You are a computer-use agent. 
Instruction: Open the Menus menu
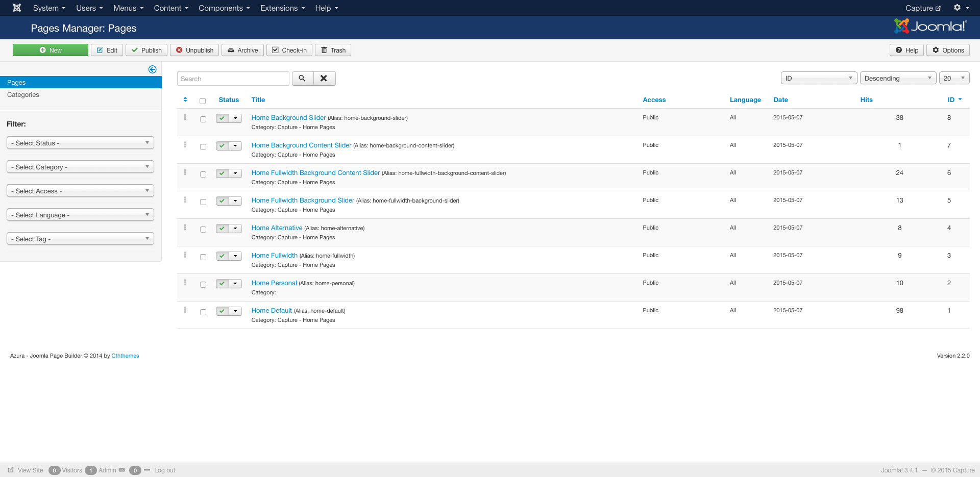tap(128, 8)
